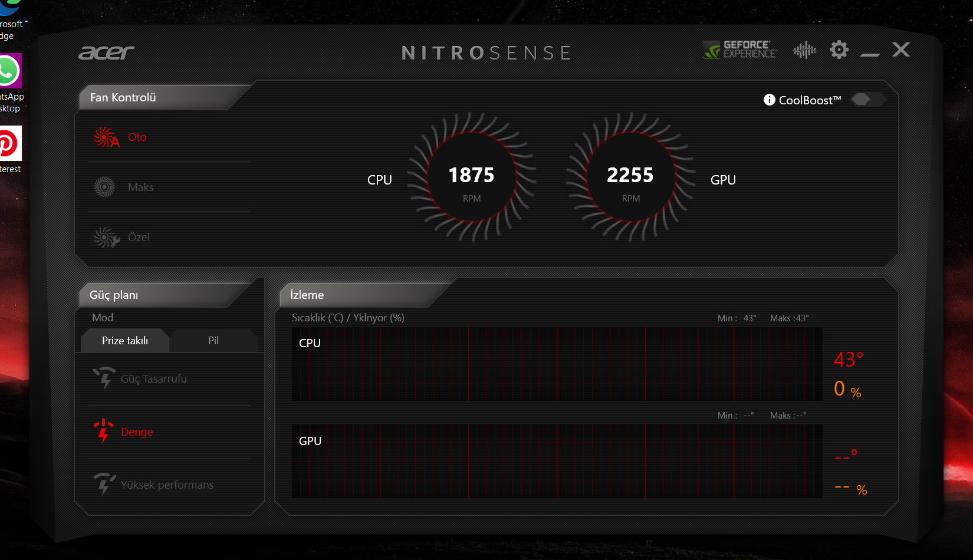
Task: Click the Denge balanced plan icon
Action: [104, 431]
